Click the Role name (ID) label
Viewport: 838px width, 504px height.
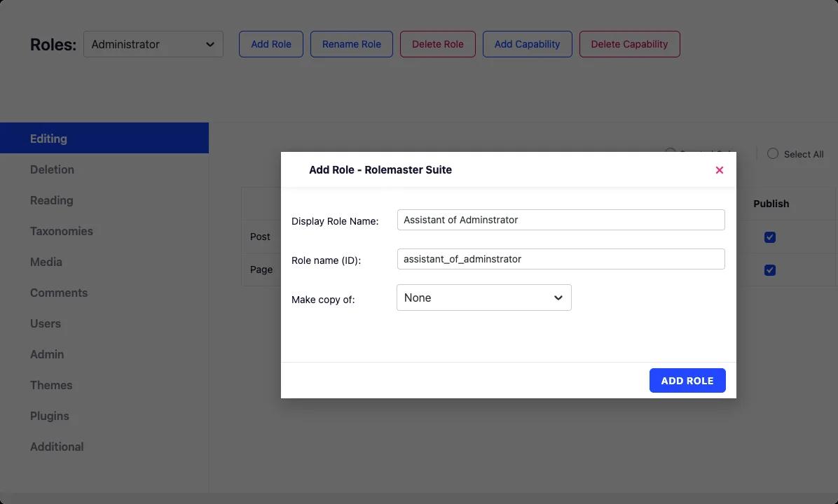(x=326, y=260)
